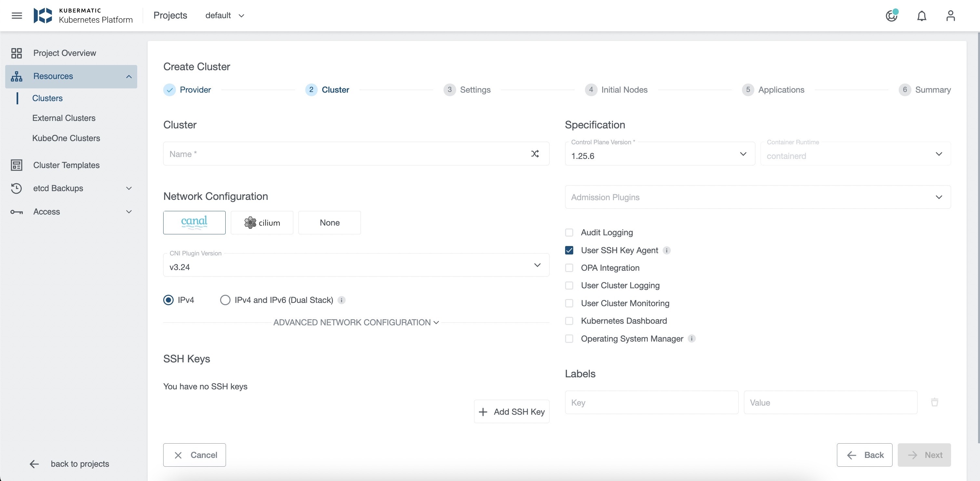980x481 pixels.
Task: Open the Control Plane Version dropdown
Action: pyautogui.click(x=742, y=154)
